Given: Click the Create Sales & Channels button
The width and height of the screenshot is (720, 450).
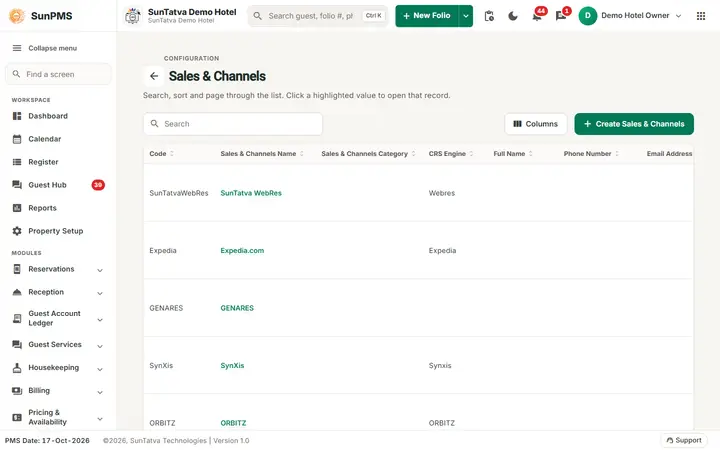Looking at the screenshot, I should click(x=634, y=124).
